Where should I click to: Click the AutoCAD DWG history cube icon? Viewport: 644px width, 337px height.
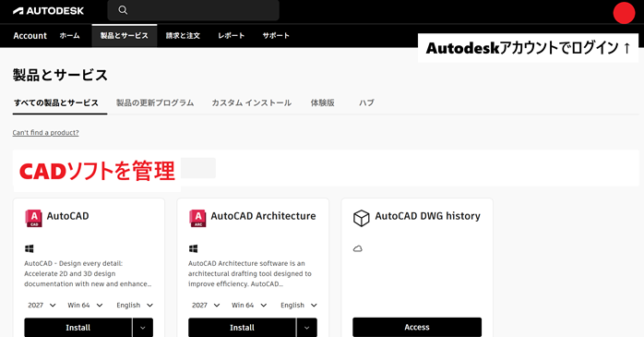click(362, 218)
